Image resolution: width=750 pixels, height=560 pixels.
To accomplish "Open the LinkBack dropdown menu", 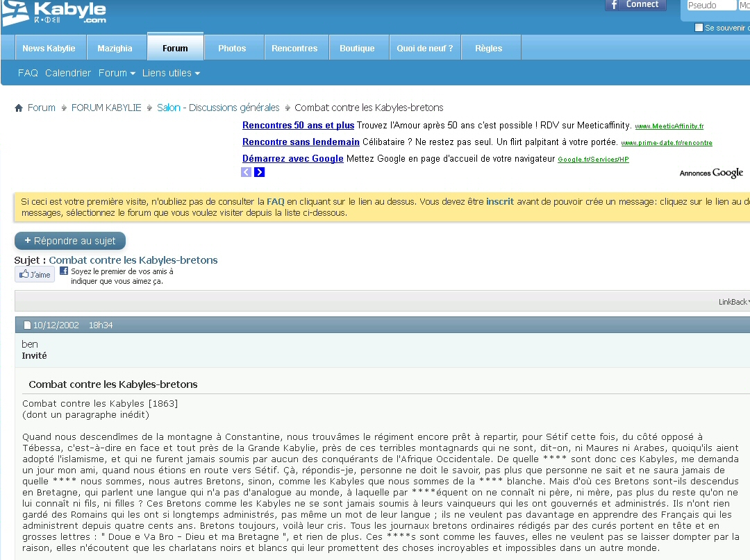I will coord(733,302).
